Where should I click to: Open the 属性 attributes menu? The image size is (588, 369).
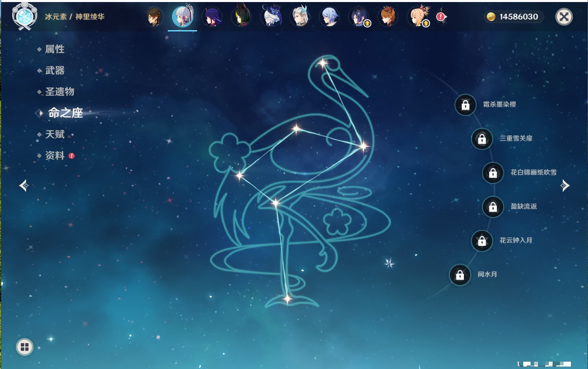tap(55, 49)
